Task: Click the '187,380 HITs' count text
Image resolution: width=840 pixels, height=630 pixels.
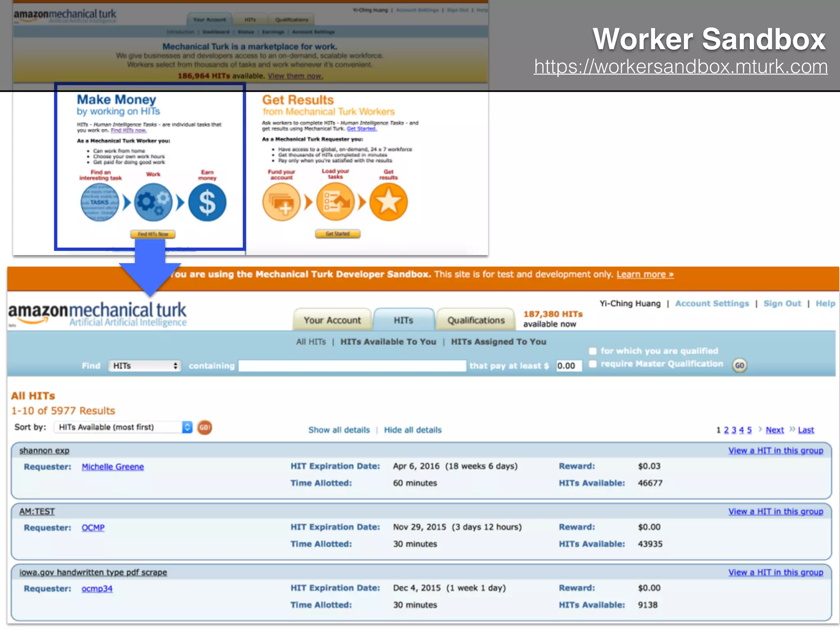Action: pos(553,314)
